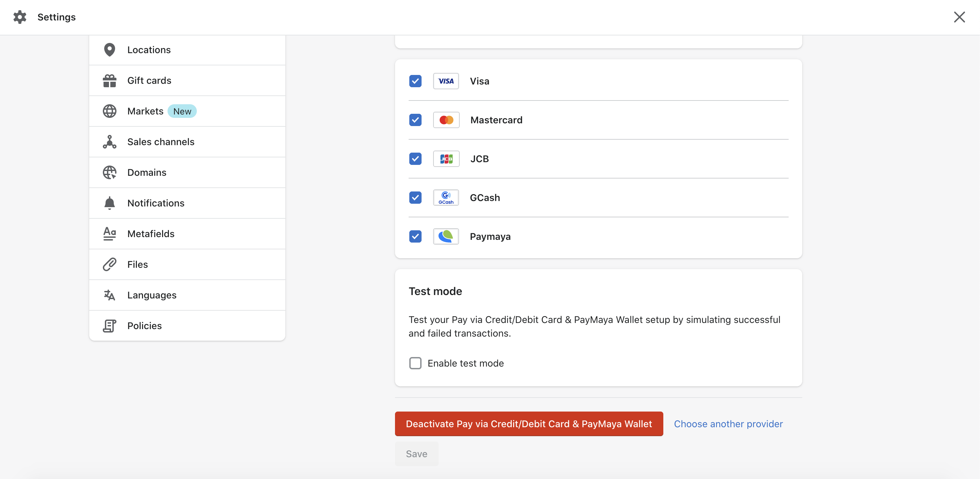Click the Settings gear icon

tap(20, 17)
